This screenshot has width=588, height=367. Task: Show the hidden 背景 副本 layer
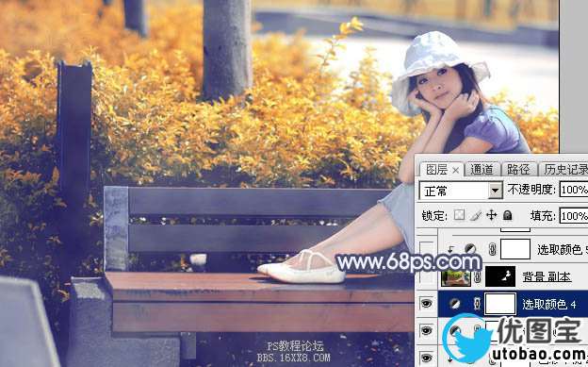tap(426, 277)
